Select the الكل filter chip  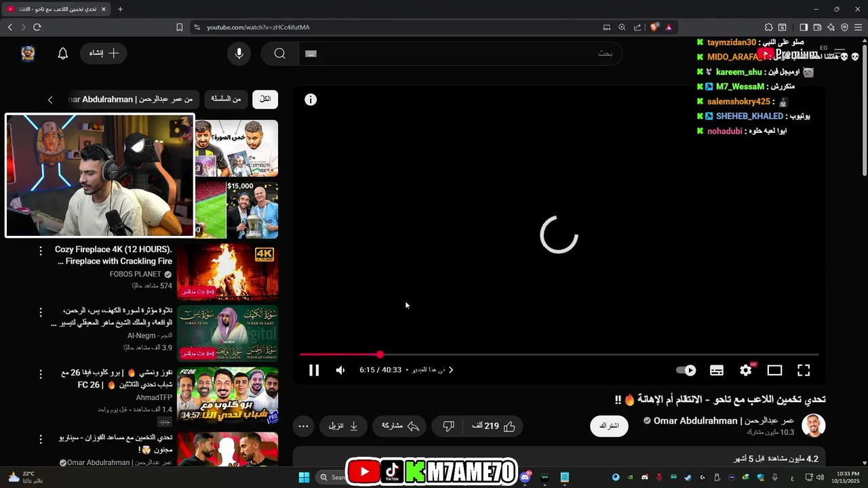point(265,99)
